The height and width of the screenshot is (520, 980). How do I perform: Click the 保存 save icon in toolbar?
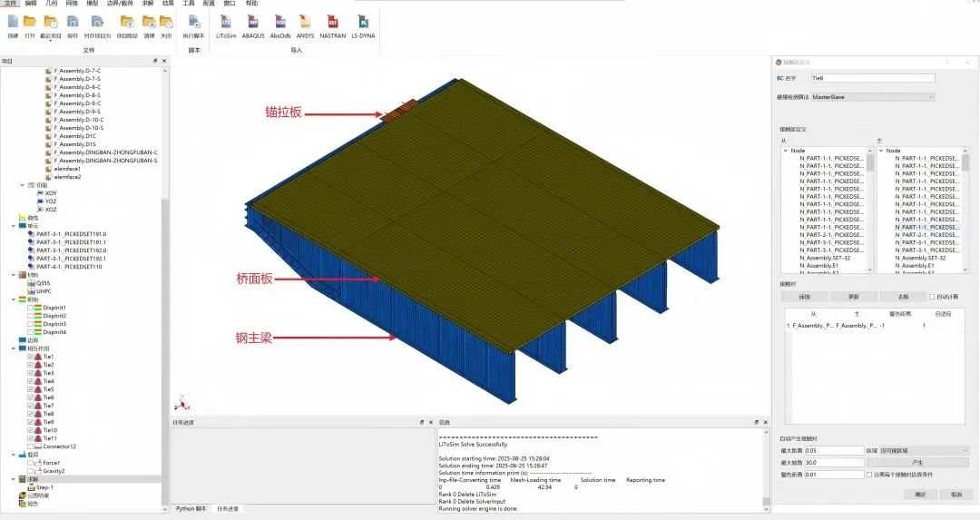(73, 22)
